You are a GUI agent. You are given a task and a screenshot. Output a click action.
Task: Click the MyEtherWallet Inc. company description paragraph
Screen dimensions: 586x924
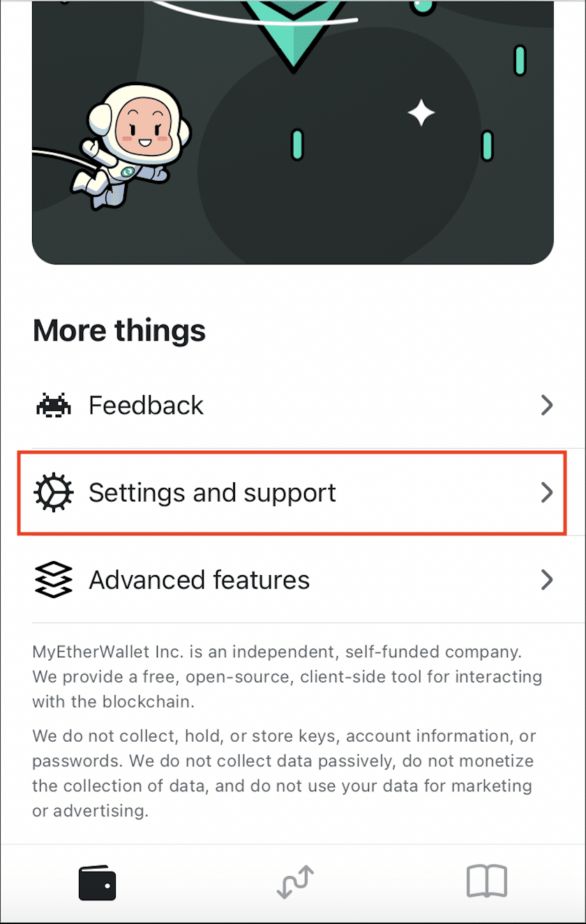tap(287, 677)
